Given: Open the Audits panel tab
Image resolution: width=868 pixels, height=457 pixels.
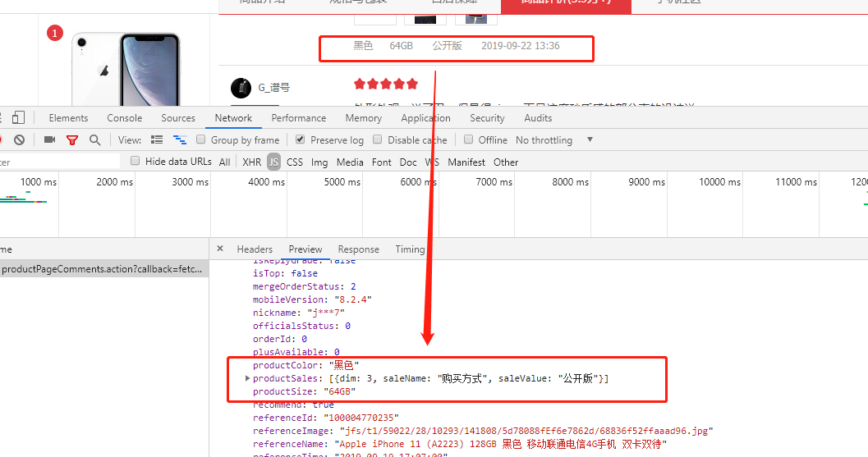Looking at the screenshot, I should [x=538, y=118].
